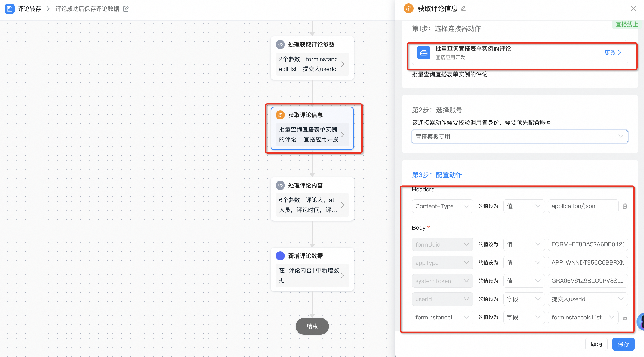Click the 宜搭线上 green tag
Screen dimensions: 644x357
tap(626, 24)
